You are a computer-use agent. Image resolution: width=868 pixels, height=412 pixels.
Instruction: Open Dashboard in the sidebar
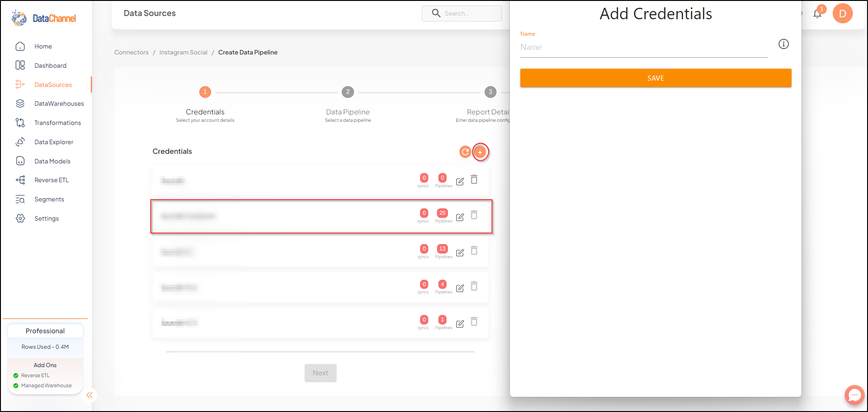[x=50, y=65]
